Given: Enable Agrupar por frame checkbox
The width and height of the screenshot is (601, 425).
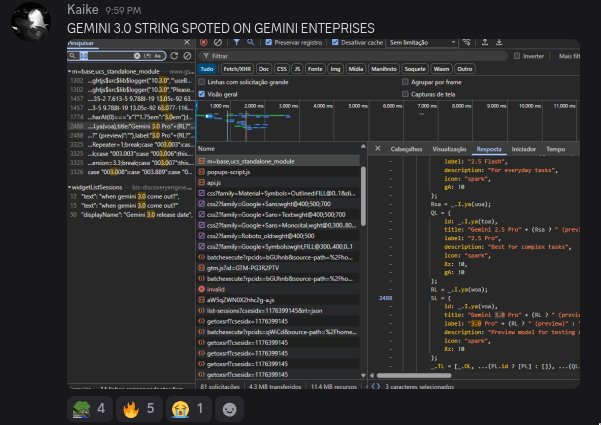Looking at the screenshot, I should click(405, 82).
